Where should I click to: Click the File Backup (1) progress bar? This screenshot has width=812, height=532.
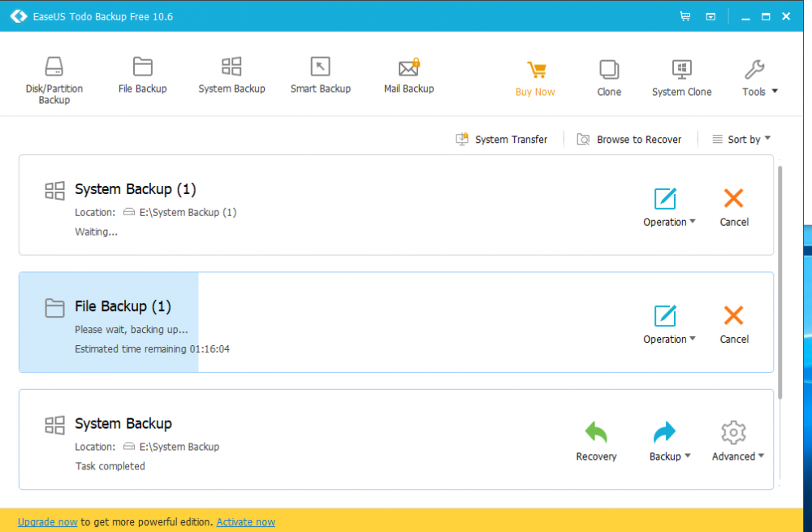pos(109,322)
